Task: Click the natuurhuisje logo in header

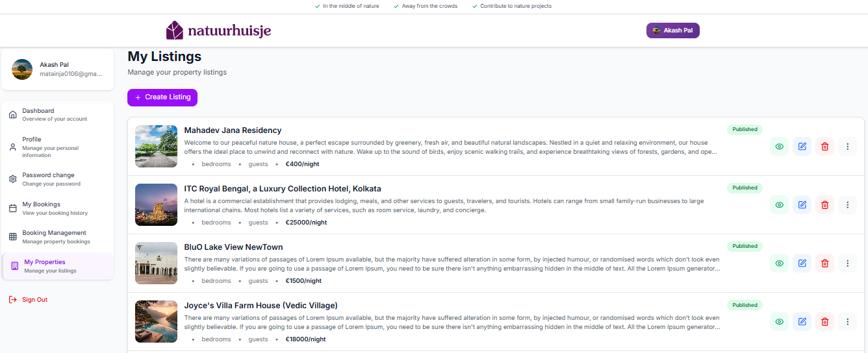Action: 218,30
